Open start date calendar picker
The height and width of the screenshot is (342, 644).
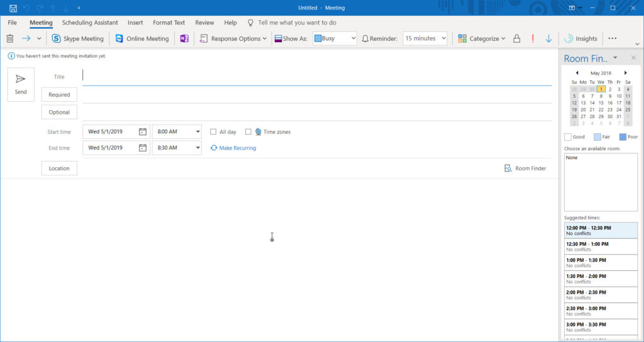pos(143,132)
